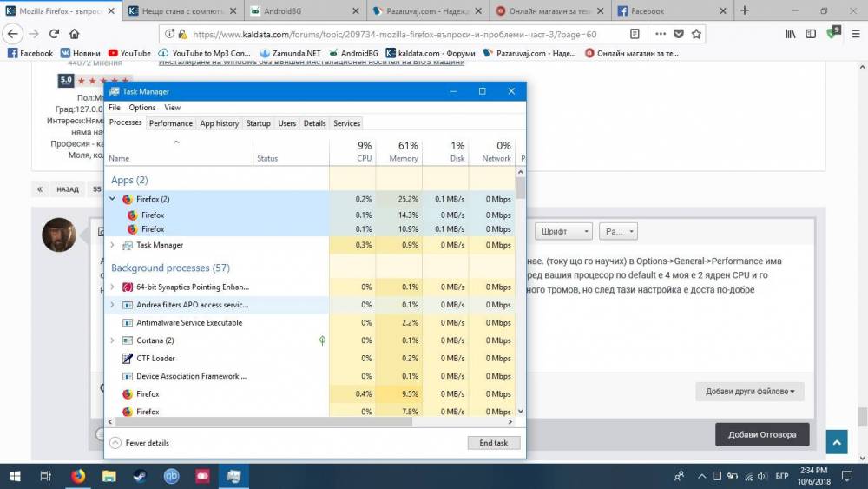Bookmark this page with the star

point(696,34)
